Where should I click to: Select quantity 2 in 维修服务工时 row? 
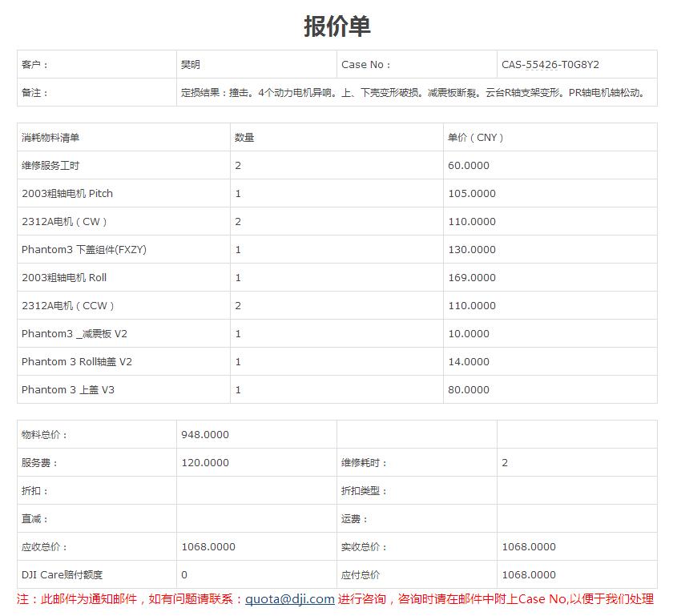(x=238, y=166)
